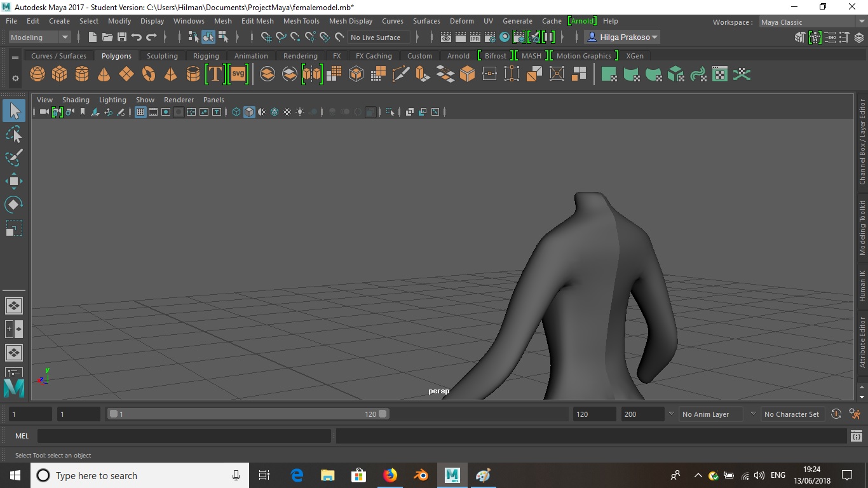Switch to the Sculpting shelf tab

(x=162, y=56)
